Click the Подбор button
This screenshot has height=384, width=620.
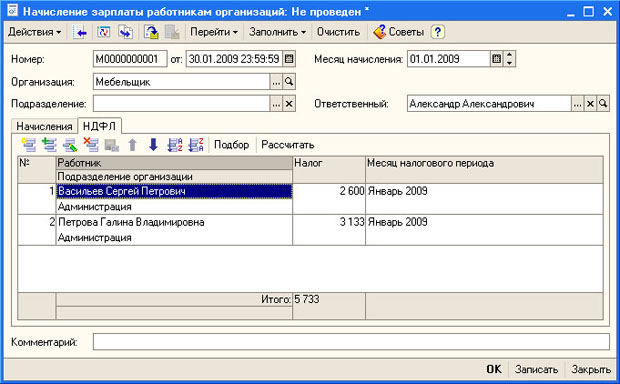(x=232, y=145)
